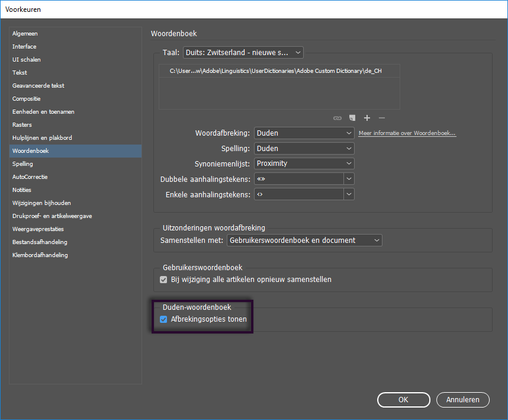Open 'Meer informatie over Woordenboek' link
The width and height of the screenshot is (508, 420).
click(x=407, y=133)
